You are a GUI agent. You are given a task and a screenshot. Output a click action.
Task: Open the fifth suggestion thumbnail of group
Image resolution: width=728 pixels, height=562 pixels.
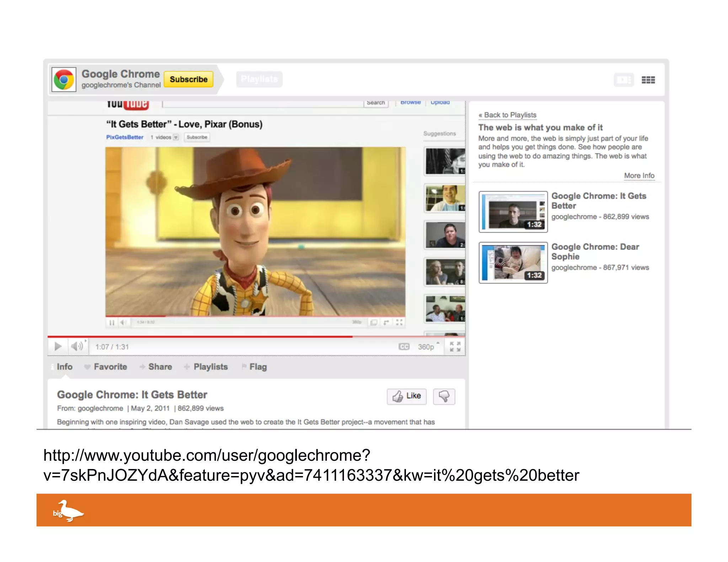445,309
